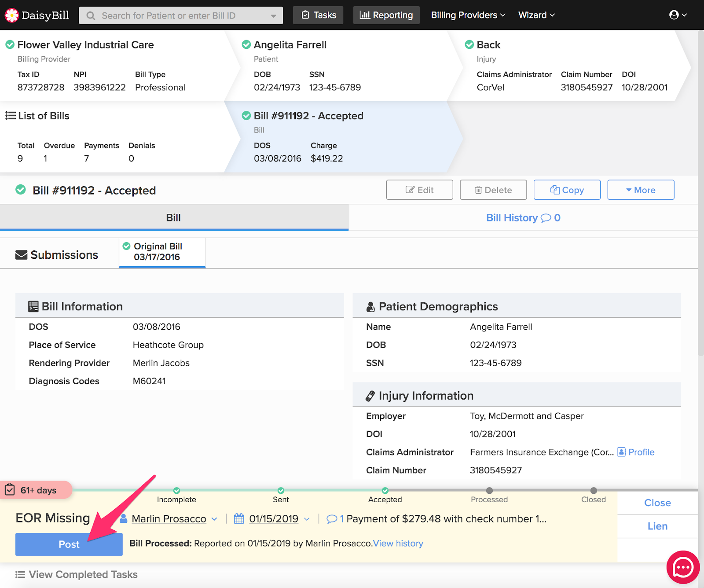The height and width of the screenshot is (588, 704).
Task: Click in the patient or Bill ID search field
Action: click(180, 15)
